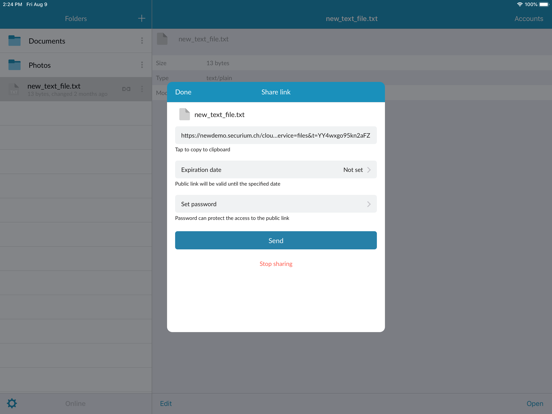Click the battery icon in the status bar

point(544,4)
